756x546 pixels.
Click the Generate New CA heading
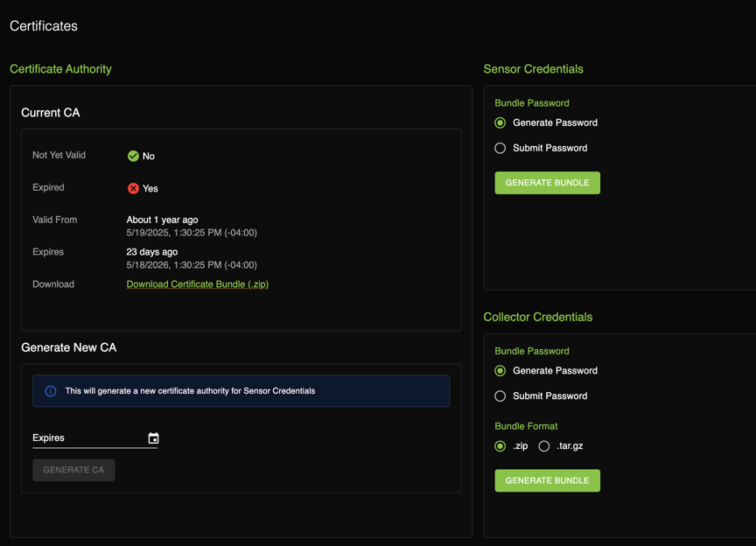point(69,347)
